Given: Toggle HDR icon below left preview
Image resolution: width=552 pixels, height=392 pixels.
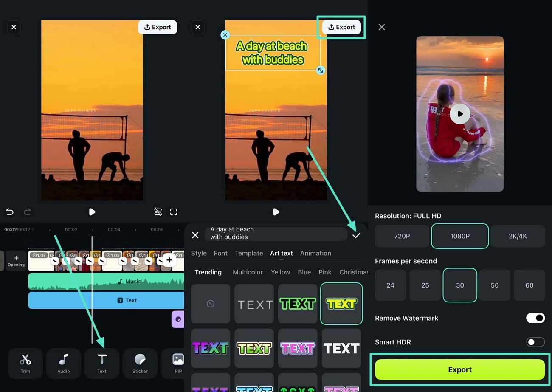Looking at the screenshot, I should tap(158, 212).
